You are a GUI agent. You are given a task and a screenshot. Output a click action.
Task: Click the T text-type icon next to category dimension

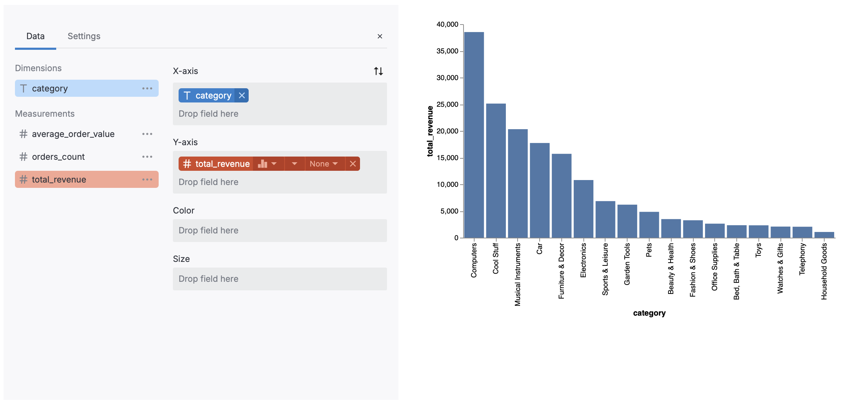point(23,88)
